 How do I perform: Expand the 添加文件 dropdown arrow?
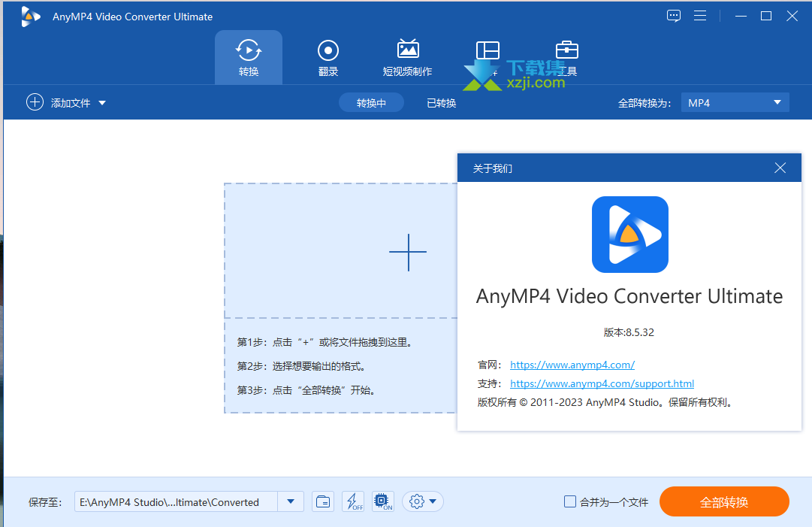click(102, 102)
